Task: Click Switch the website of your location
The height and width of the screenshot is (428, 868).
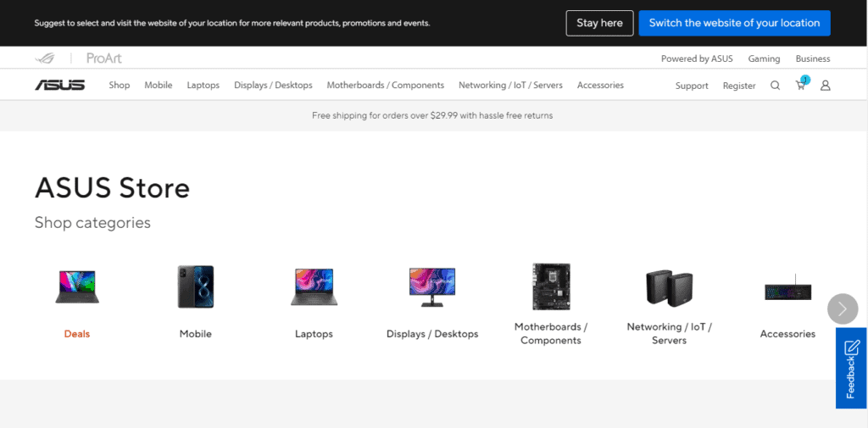Action: click(x=735, y=23)
